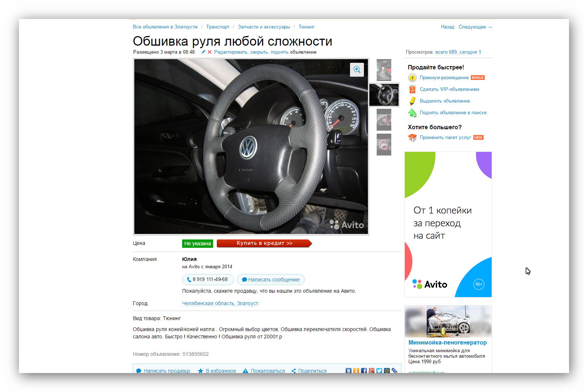Select the last thumbnail with red-trimmed wheel
Screen dimensions: 588x392
tap(384, 145)
